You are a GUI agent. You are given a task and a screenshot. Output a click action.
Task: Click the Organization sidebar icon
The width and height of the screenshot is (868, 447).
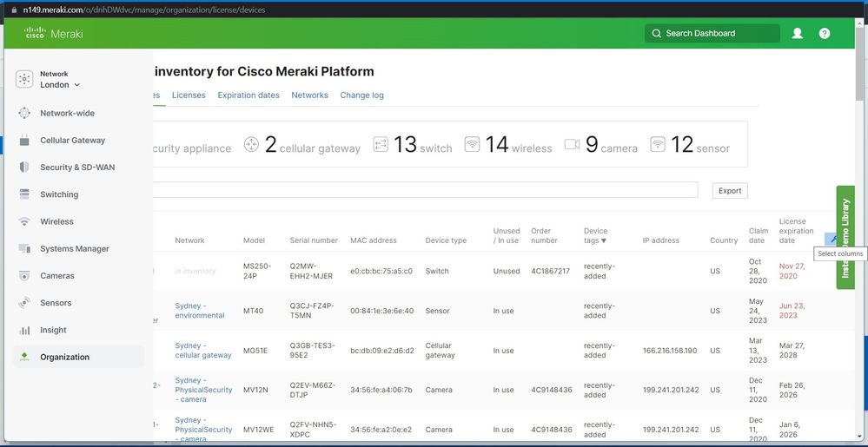24,357
